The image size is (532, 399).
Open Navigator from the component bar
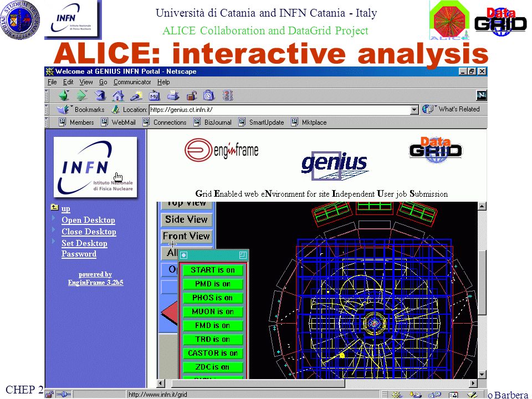coord(396,395)
